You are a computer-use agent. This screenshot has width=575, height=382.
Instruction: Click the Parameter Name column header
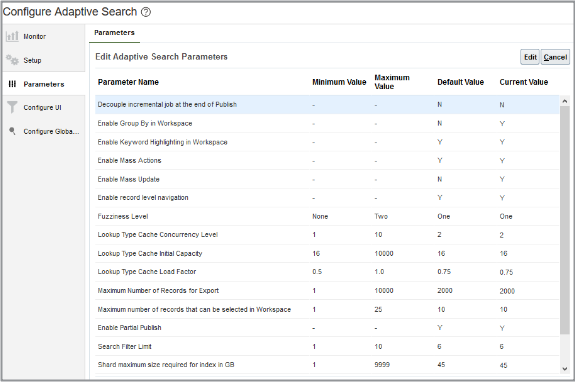point(128,82)
